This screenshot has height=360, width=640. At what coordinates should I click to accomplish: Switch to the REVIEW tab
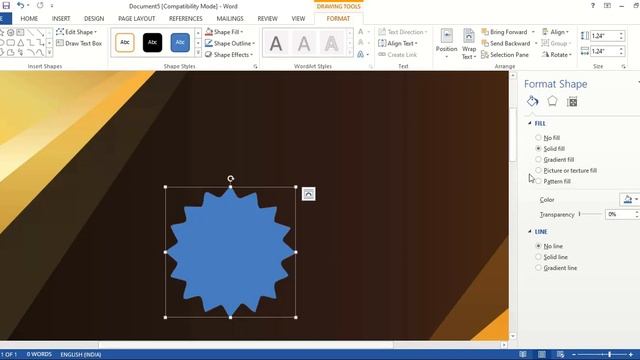pos(267,18)
